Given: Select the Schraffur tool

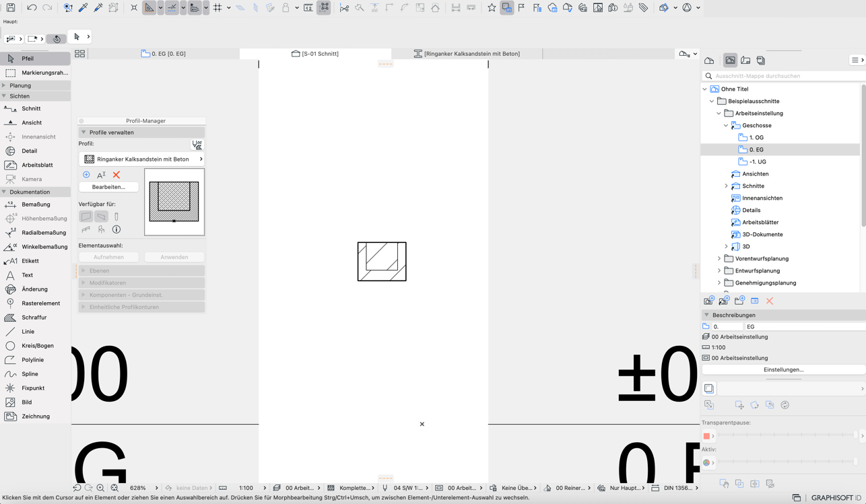Looking at the screenshot, I should (35, 317).
